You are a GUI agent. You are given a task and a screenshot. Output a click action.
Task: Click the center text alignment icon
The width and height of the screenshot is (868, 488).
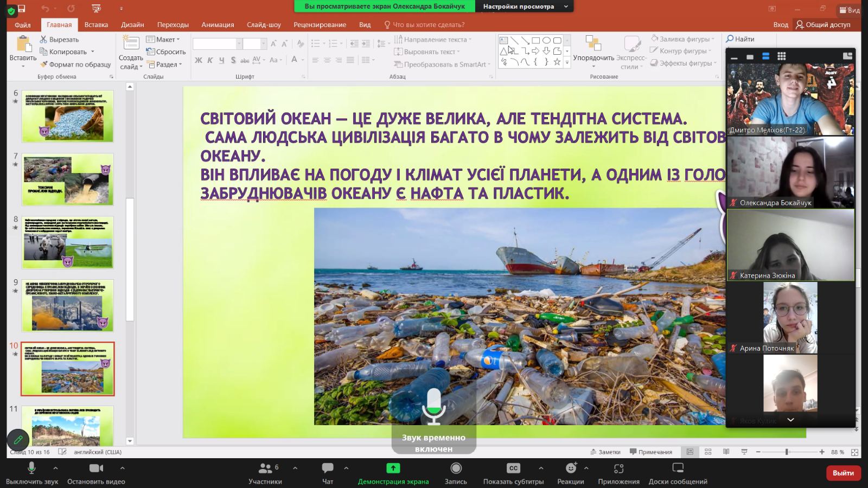pyautogui.click(x=327, y=60)
